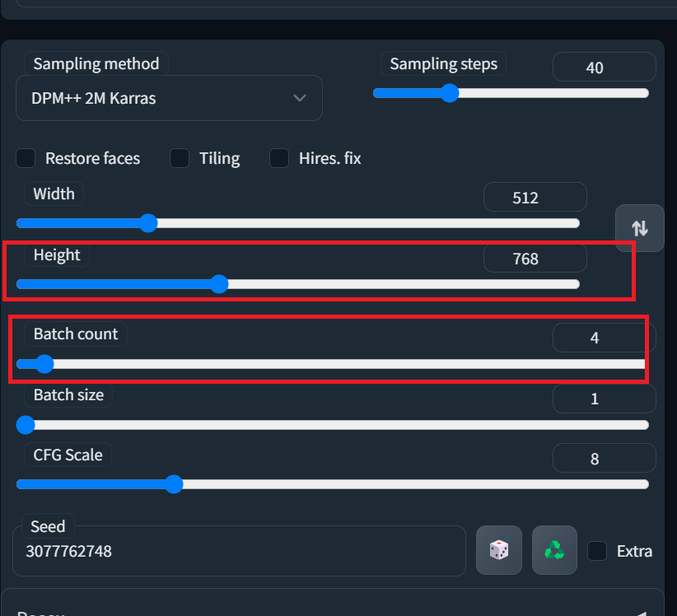This screenshot has width=677, height=616.
Task: Click the Height slider handle
Action: click(x=219, y=284)
